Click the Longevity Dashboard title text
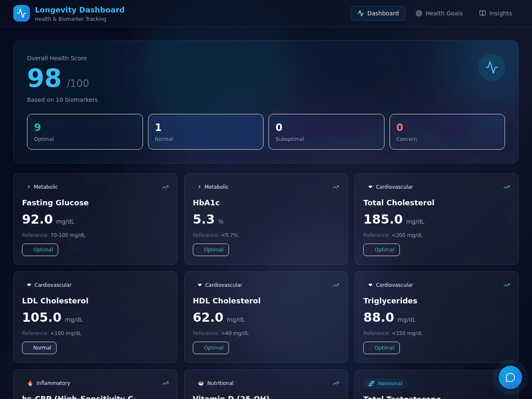This screenshot has height=399, width=532. pos(80,10)
